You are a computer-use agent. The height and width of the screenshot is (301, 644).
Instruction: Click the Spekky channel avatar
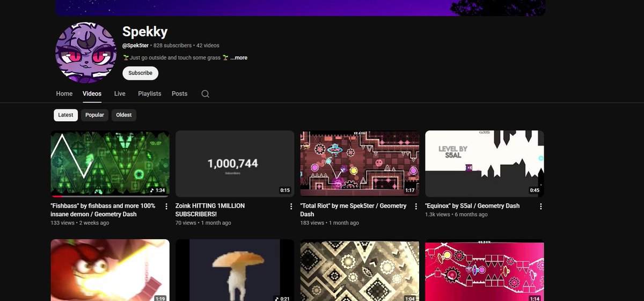pos(86,53)
